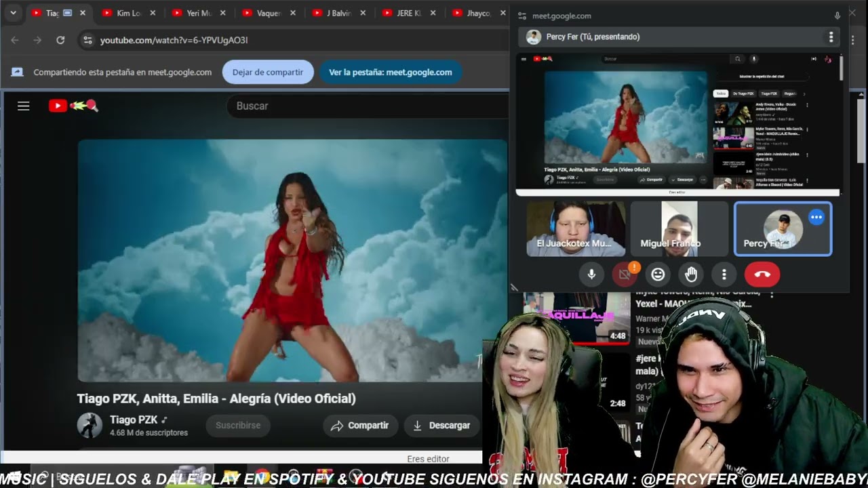Click the Alegría video player
Viewport: 868px width, 488px height.
click(292, 260)
